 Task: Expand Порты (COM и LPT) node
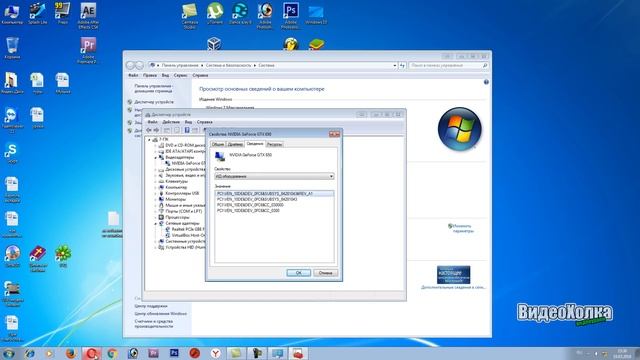click(x=156, y=211)
